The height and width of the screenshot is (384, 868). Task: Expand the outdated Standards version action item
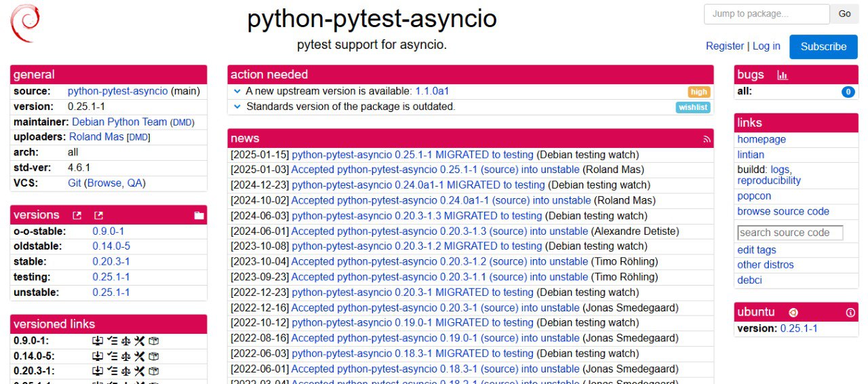(237, 107)
